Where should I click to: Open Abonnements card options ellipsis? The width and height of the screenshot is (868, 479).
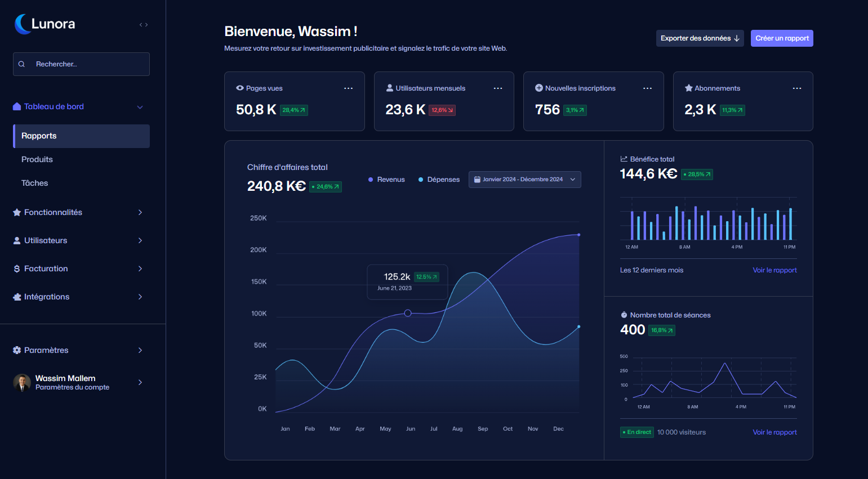(x=796, y=88)
